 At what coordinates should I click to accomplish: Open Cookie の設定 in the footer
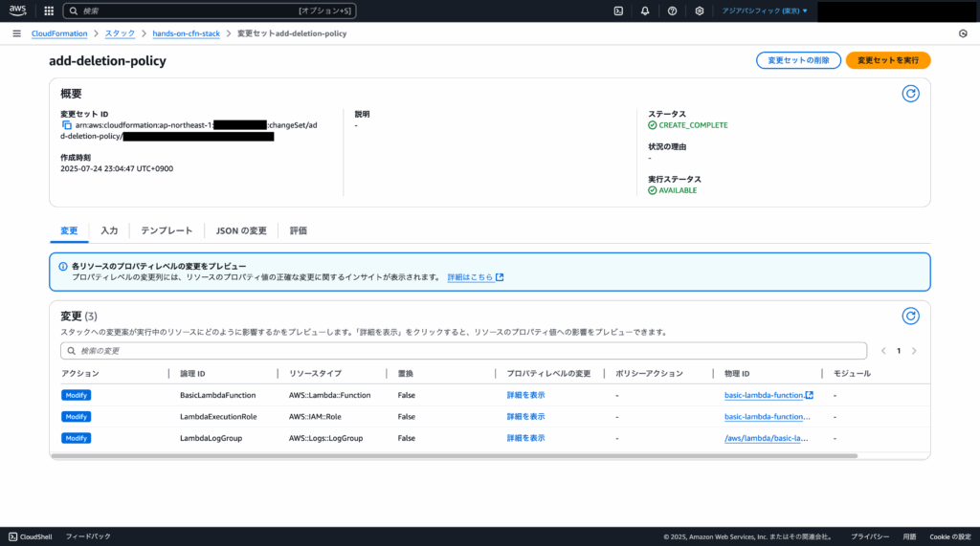(x=950, y=536)
